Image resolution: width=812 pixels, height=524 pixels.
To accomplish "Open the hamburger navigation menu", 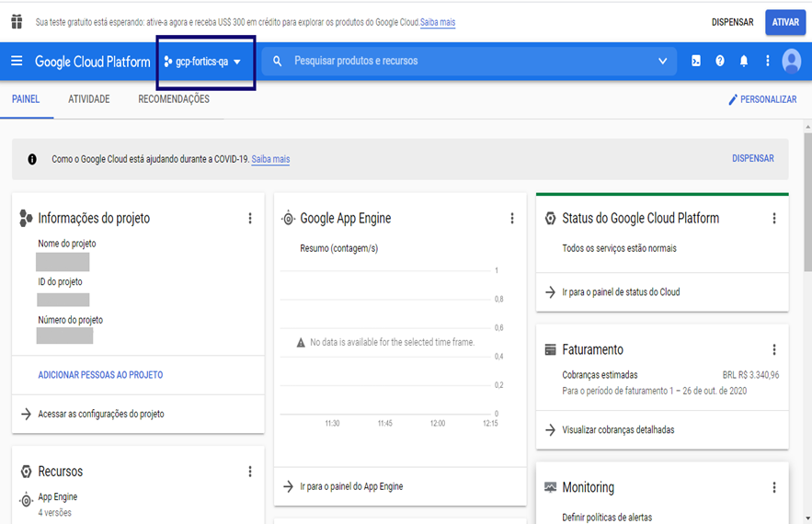I will point(17,61).
